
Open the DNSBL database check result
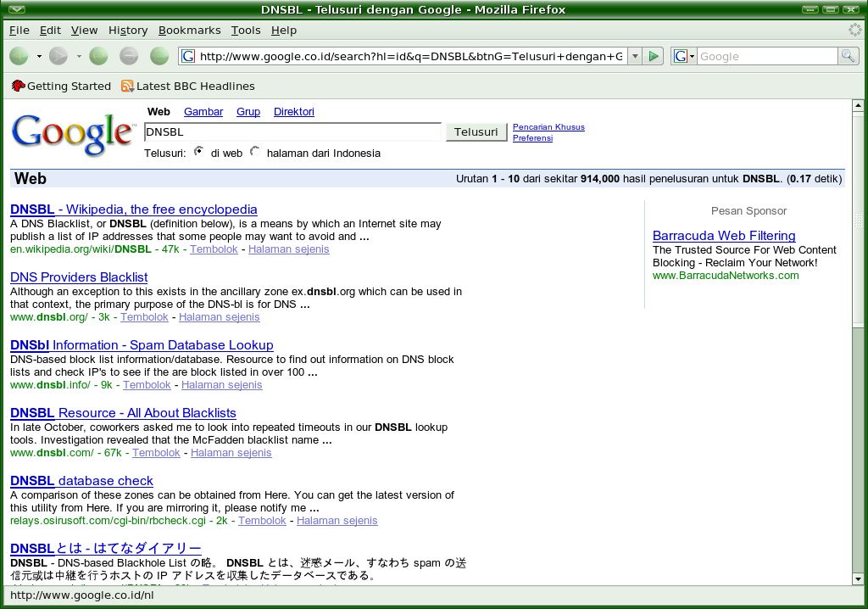(81, 480)
